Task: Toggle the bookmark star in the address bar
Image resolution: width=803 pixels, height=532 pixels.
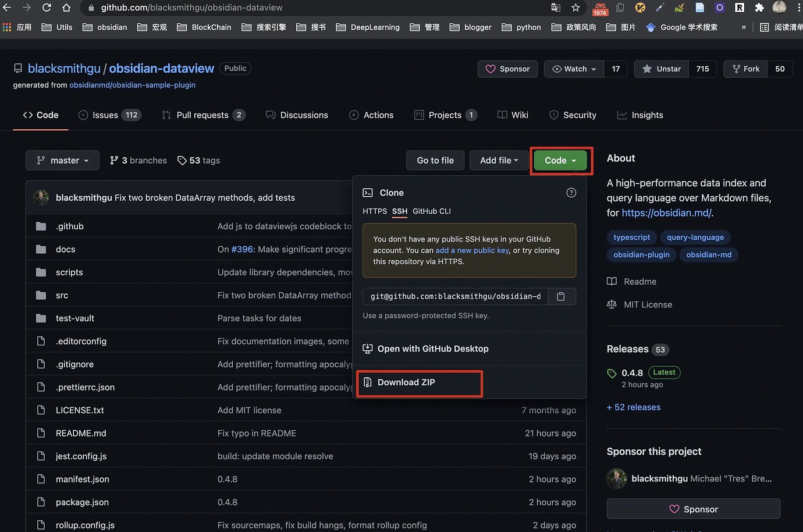Action: [x=575, y=8]
